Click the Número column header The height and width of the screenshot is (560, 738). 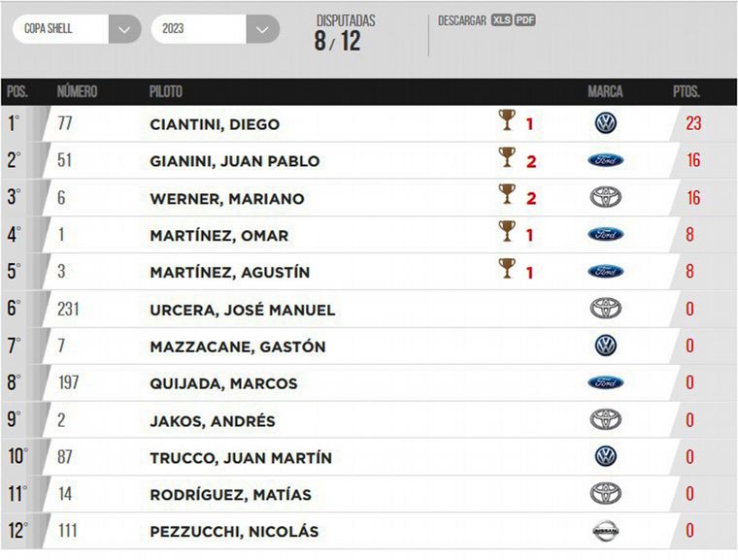tap(77, 92)
